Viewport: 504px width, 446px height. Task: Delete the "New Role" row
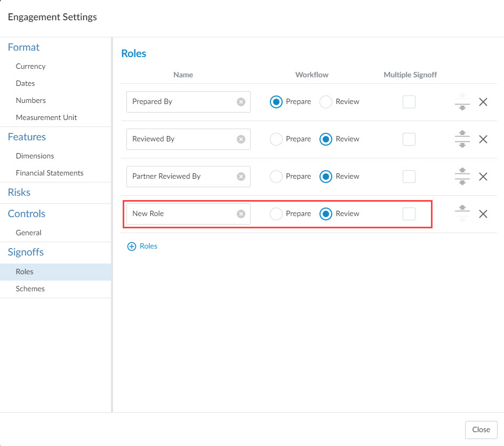(483, 213)
